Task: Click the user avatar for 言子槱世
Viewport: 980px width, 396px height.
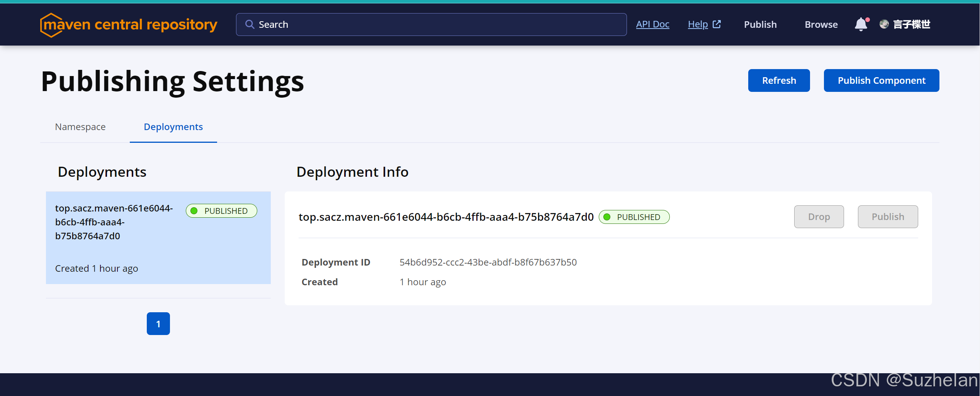Action: (x=884, y=24)
